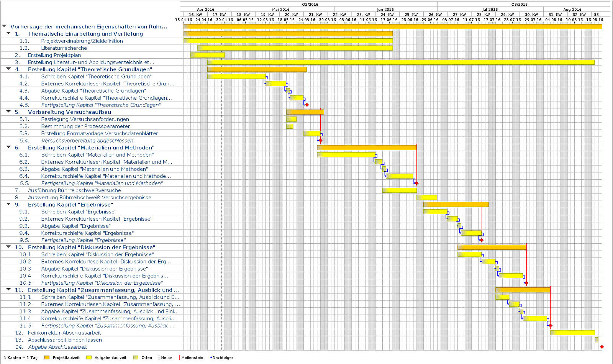Screen dimensions: 613x364
Task: Click the Q3/2016 quarter header
Action: (519, 4)
